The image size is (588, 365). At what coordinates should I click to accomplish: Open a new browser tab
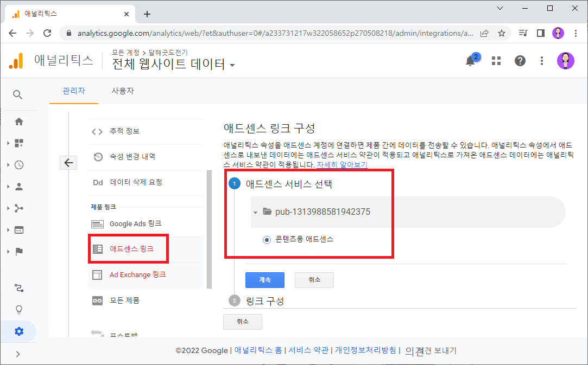[x=147, y=14]
